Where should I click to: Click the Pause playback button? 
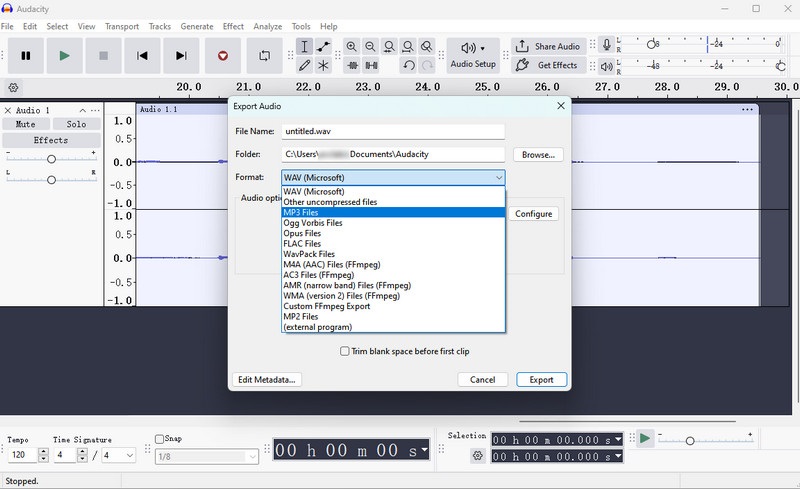tap(26, 56)
